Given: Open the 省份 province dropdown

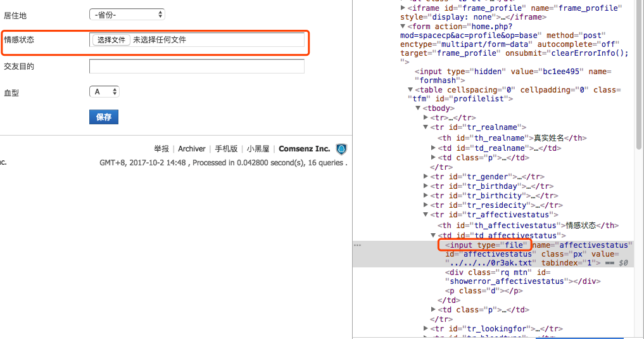Looking at the screenshot, I should 127,14.
